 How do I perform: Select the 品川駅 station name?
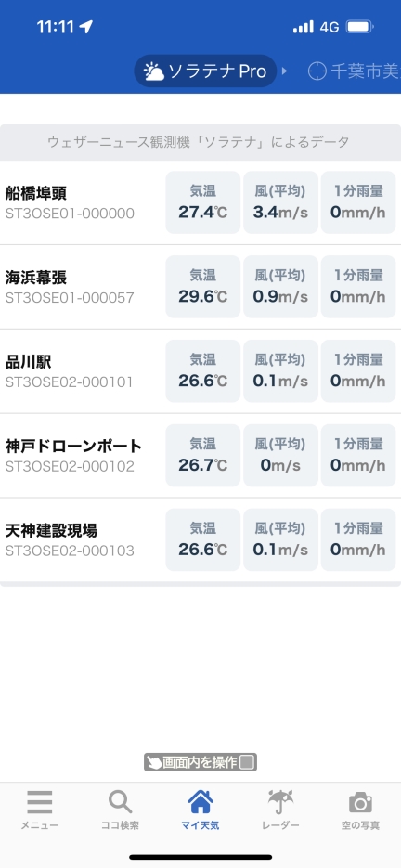[28, 362]
